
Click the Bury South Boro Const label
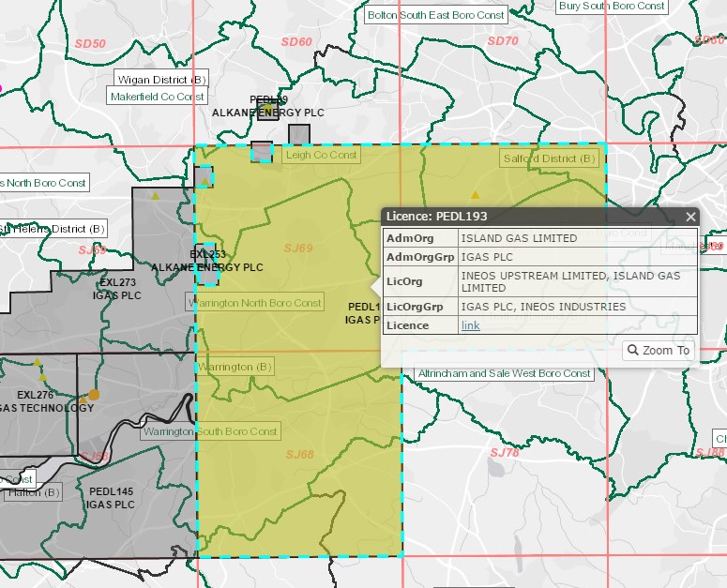click(x=612, y=6)
